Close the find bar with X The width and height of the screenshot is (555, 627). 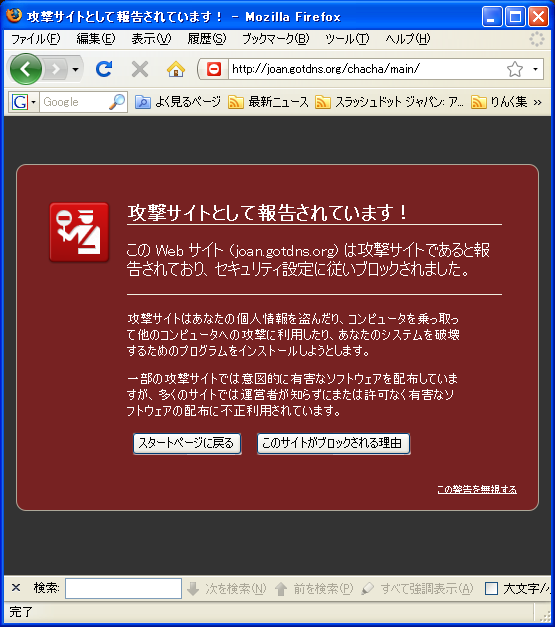tap(16, 587)
